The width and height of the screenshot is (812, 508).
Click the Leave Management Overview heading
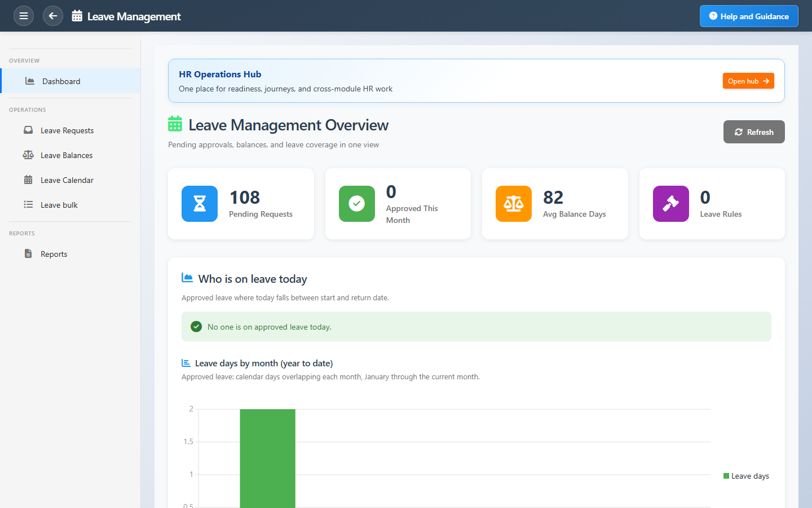pyautogui.click(x=289, y=125)
